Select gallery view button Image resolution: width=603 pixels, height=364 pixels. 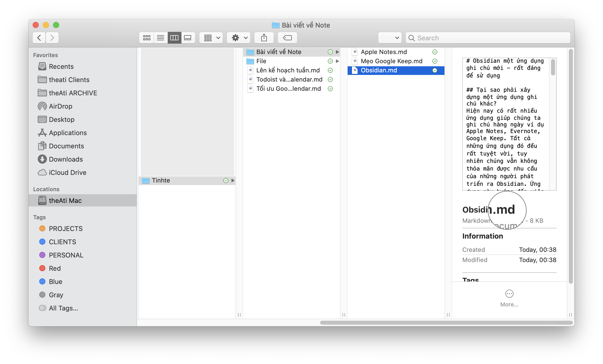(188, 38)
